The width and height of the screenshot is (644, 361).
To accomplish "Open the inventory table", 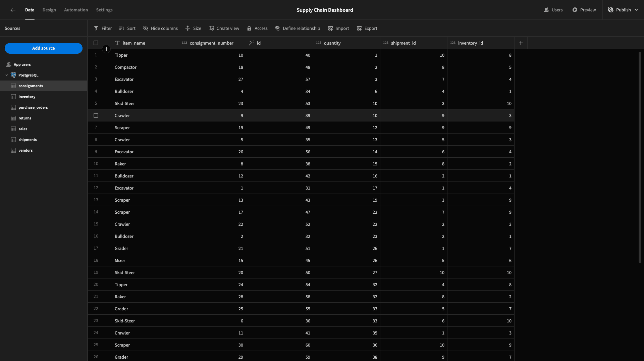I will 44,97.
